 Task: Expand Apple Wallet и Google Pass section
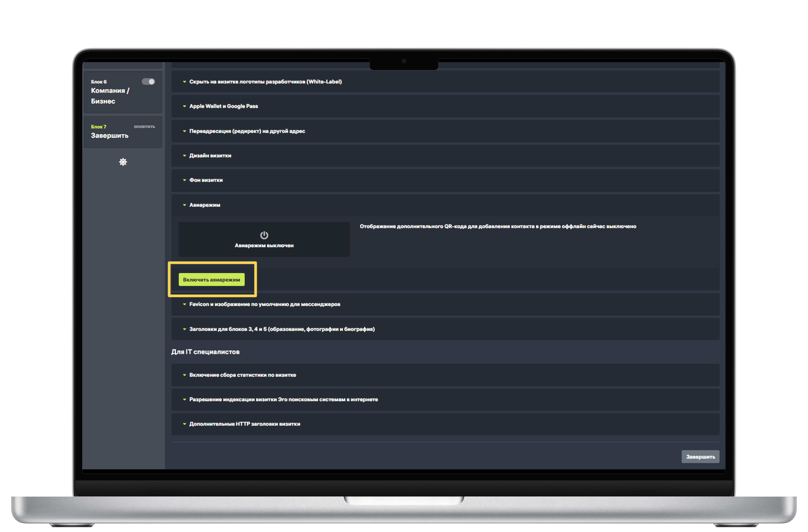click(x=445, y=106)
